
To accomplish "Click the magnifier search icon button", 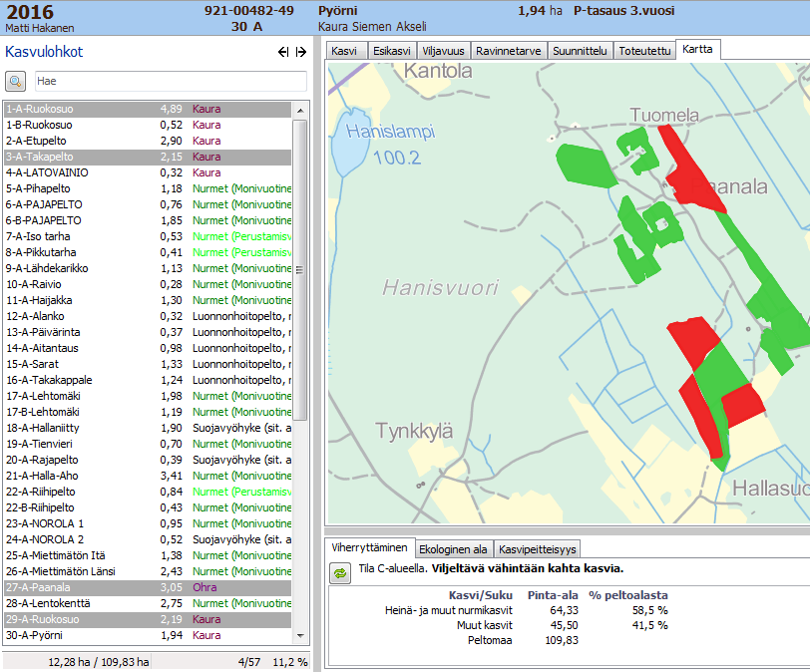I will 16,81.
